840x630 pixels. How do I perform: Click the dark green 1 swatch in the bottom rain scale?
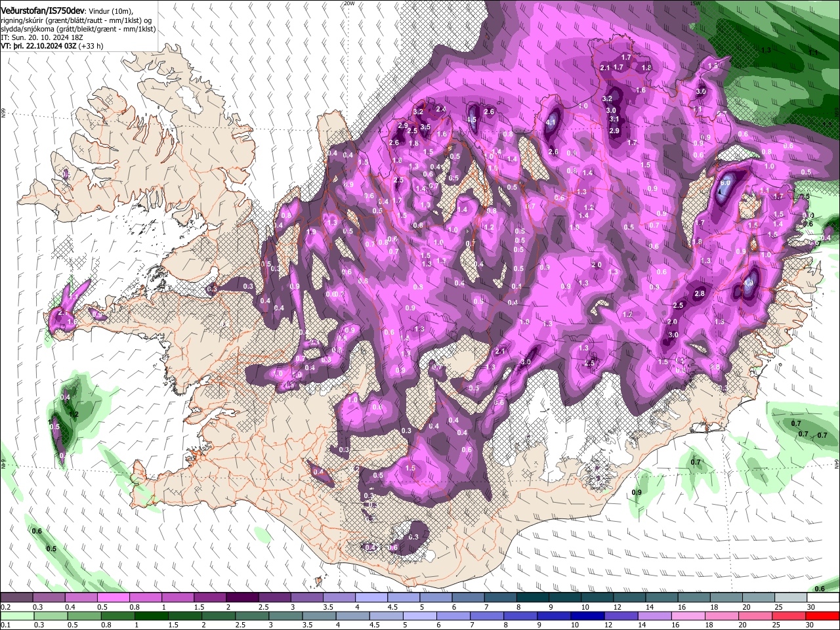[152, 616]
